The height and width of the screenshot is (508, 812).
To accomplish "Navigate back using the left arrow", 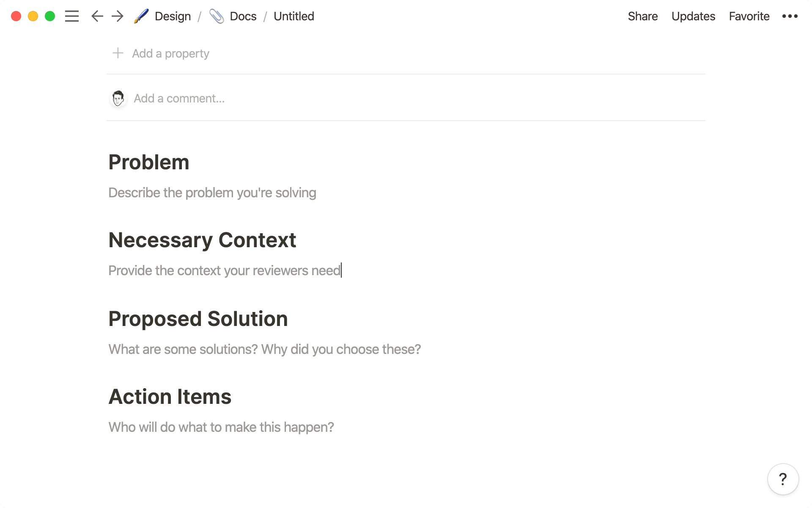I will click(x=97, y=16).
